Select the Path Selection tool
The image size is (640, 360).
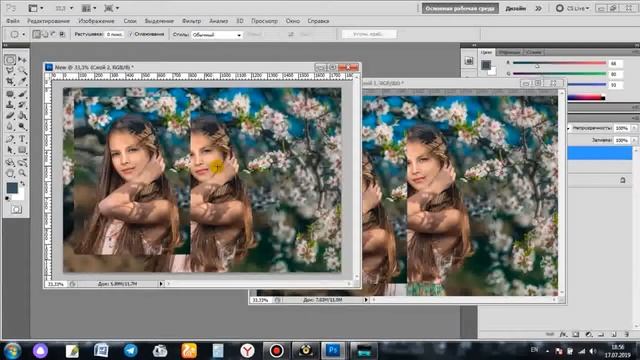pos(10,150)
